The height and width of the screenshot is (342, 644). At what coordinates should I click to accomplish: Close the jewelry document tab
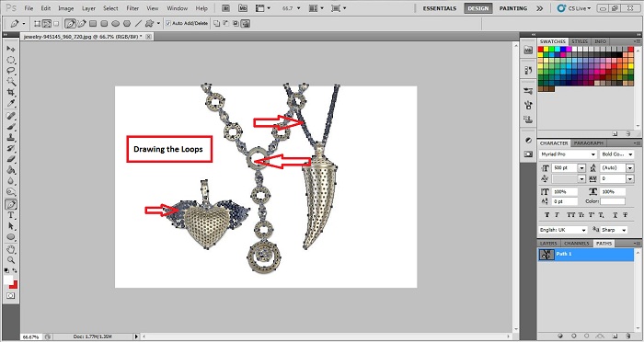[x=149, y=37]
